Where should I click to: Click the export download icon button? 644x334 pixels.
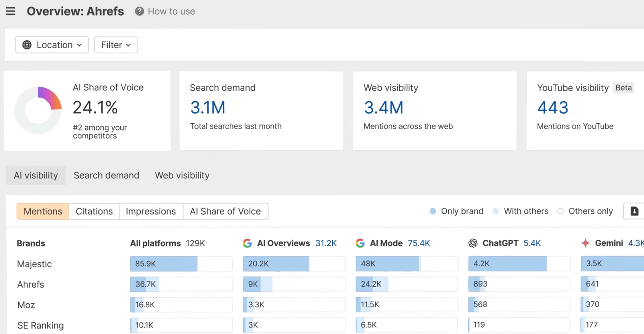pos(634,211)
